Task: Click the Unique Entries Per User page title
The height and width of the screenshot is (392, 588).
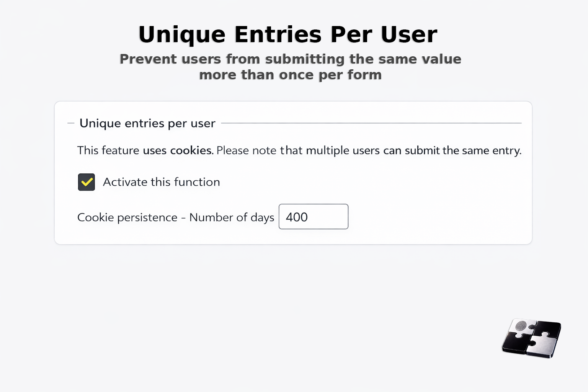Action: click(x=288, y=34)
